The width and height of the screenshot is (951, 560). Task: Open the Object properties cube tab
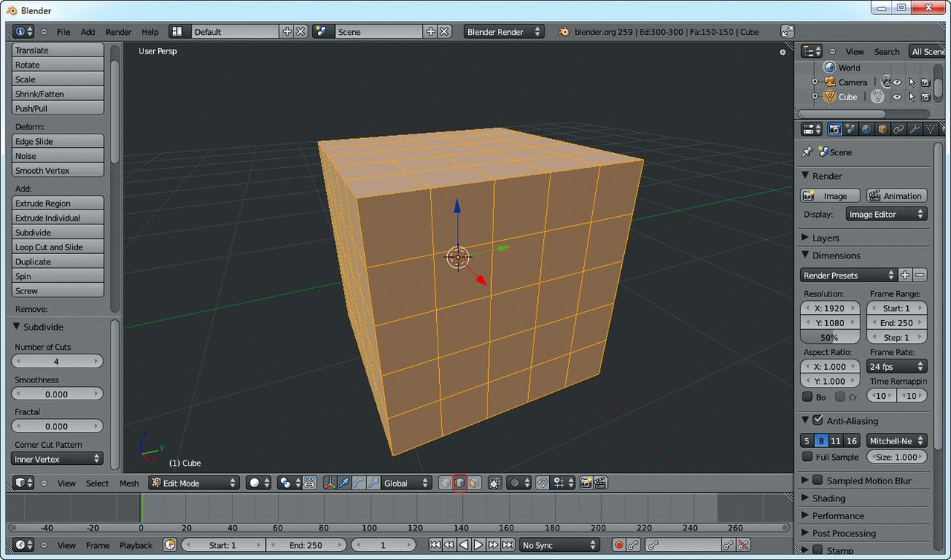(x=882, y=129)
